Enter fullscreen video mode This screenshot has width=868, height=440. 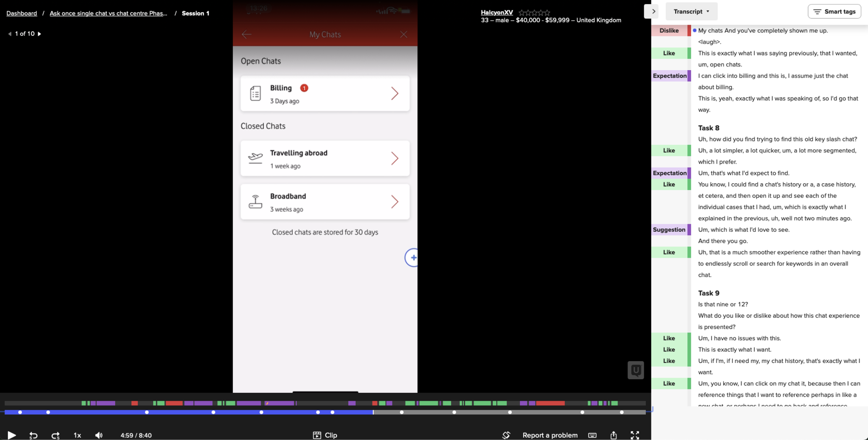(635, 435)
